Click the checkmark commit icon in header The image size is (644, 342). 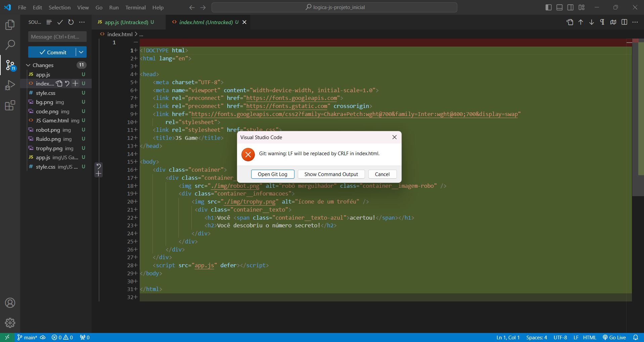(x=60, y=22)
